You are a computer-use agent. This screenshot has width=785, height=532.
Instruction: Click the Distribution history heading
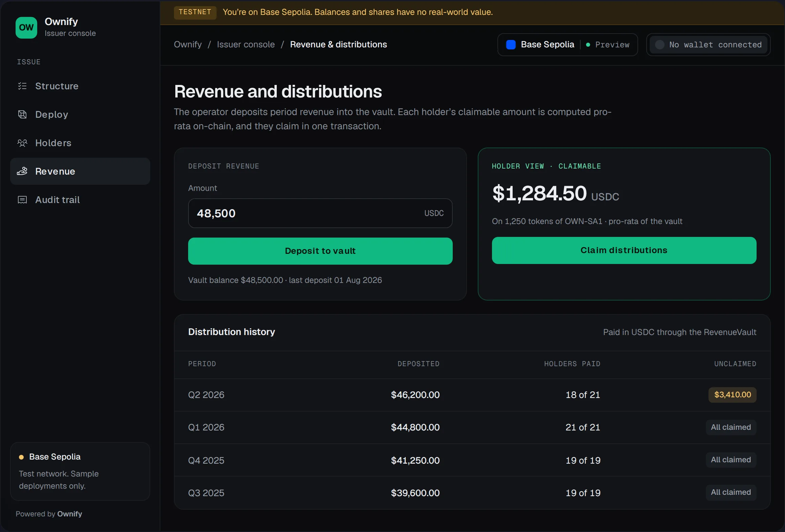pyautogui.click(x=231, y=332)
